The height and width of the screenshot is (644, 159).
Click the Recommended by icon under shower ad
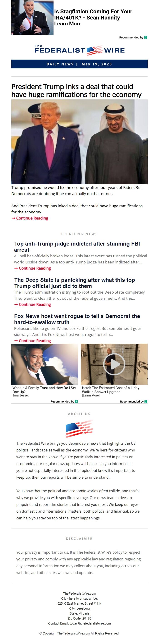pyautogui.click(x=146, y=401)
